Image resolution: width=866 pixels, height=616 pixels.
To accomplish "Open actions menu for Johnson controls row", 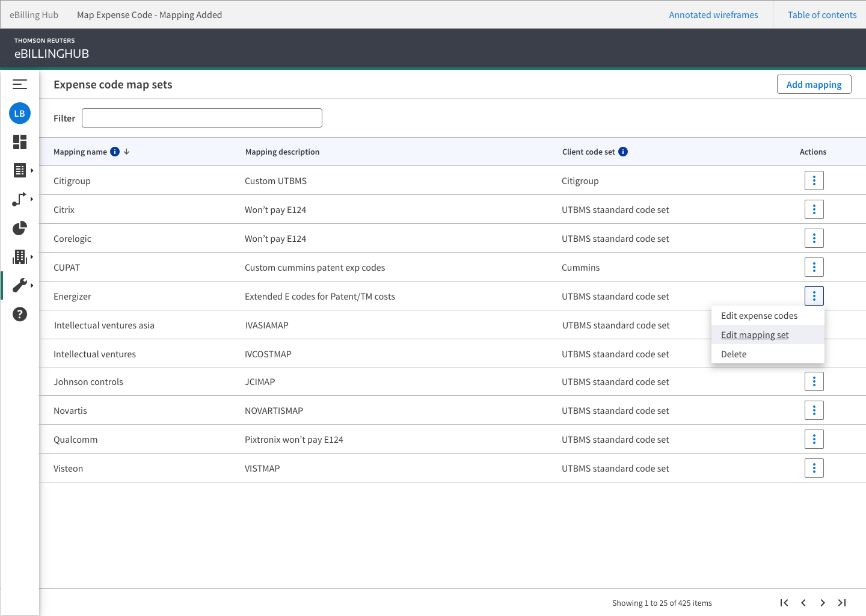I will 814,381.
